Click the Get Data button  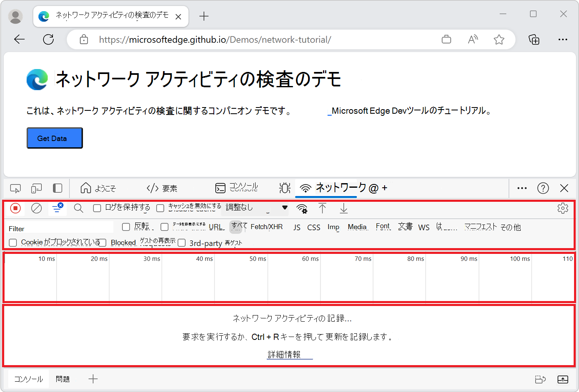54,138
